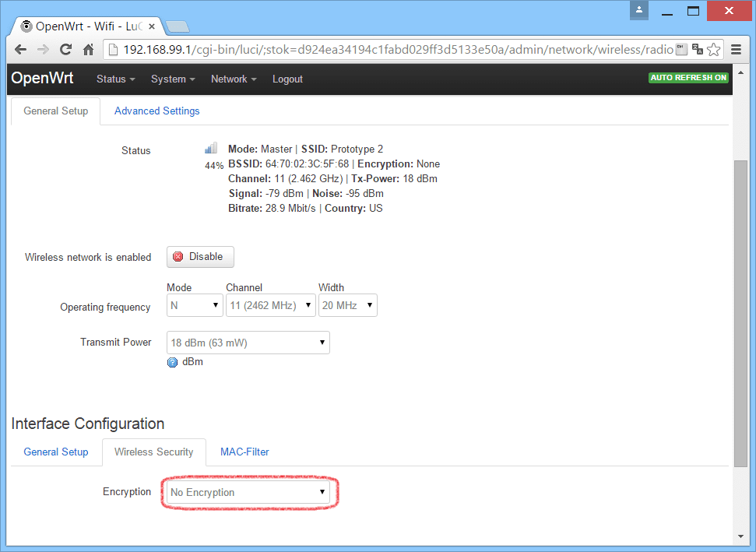This screenshot has height=552, width=756.
Task: Open the Chrome hamburger menu
Action: tap(737, 50)
